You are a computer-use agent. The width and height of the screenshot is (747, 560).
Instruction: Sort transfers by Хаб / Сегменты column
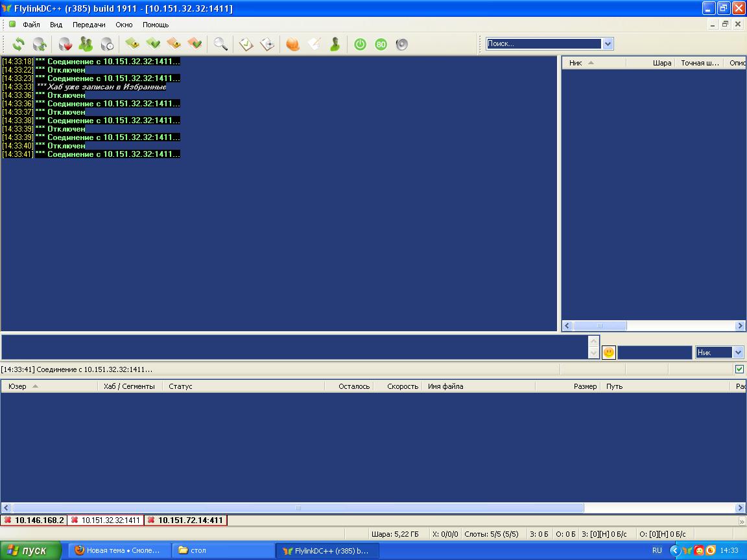pyautogui.click(x=130, y=386)
